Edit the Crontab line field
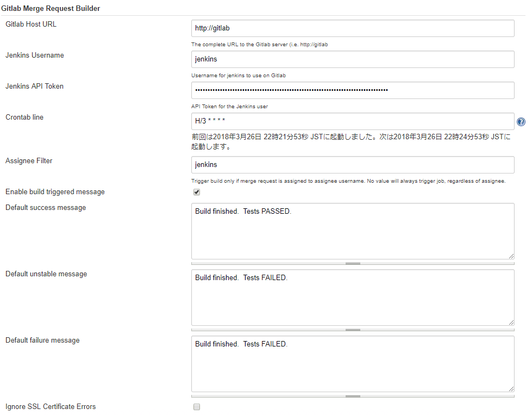The height and width of the screenshot is (415, 532). (x=353, y=121)
